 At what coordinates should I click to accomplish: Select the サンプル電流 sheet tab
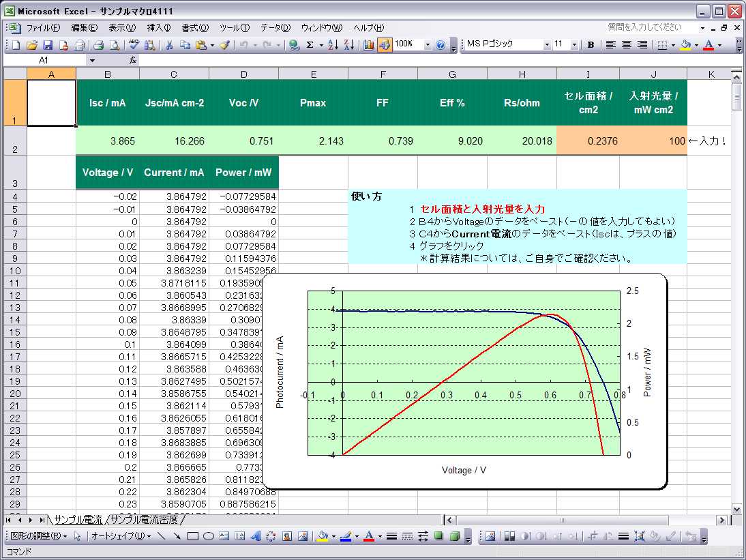click(x=78, y=520)
